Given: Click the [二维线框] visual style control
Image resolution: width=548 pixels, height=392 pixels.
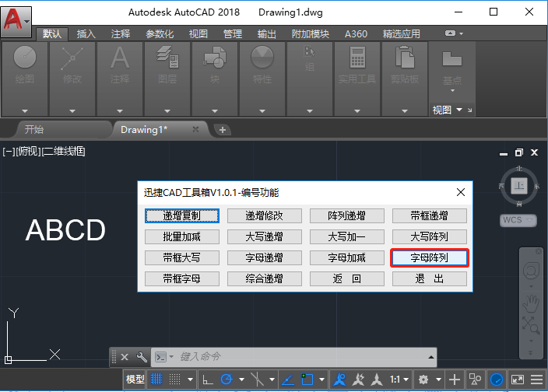Looking at the screenshot, I should pos(63,152).
